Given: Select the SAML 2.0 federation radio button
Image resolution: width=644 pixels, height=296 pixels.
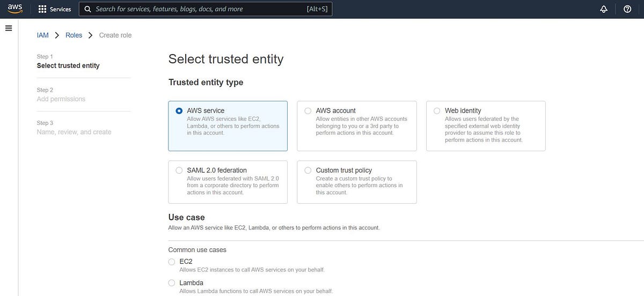Looking at the screenshot, I should [179, 170].
